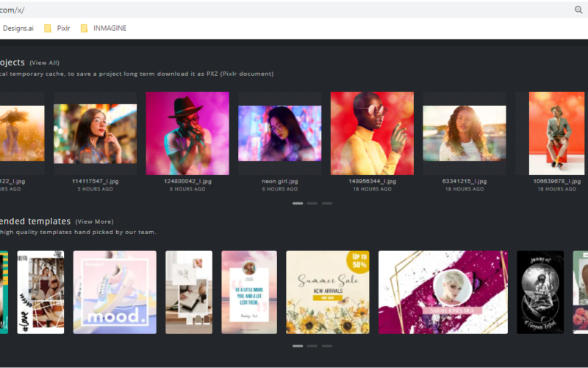This screenshot has height=368, width=588.
Task: Open project 124800042_l.jpg thumbnail
Action: [187, 133]
